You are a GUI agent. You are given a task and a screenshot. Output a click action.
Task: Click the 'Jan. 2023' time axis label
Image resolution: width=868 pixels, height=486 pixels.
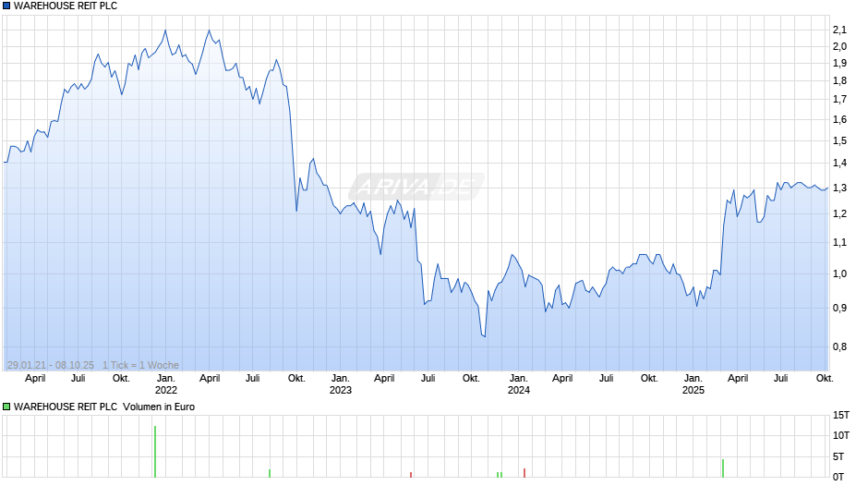(341, 384)
